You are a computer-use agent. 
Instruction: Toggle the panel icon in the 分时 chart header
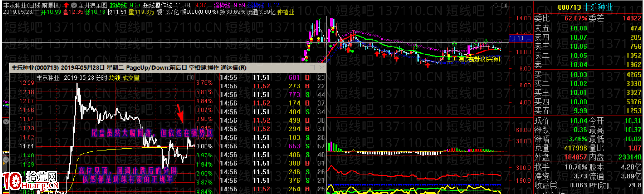tap(190, 77)
